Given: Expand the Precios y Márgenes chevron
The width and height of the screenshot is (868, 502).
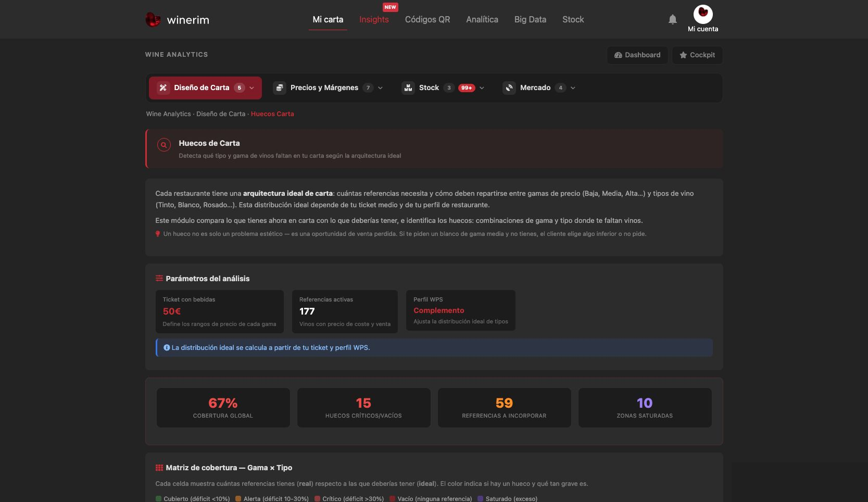Looking at the screenshot, I should 380,88.
